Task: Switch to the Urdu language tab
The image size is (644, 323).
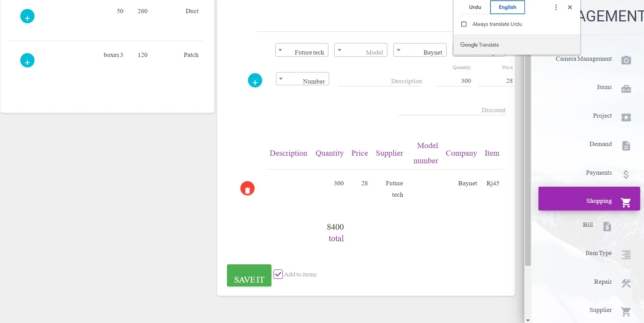Action: point(475,7)
